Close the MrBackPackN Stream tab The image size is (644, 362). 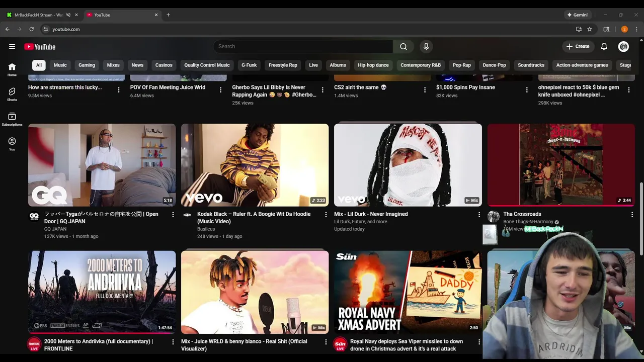[76, 15]
